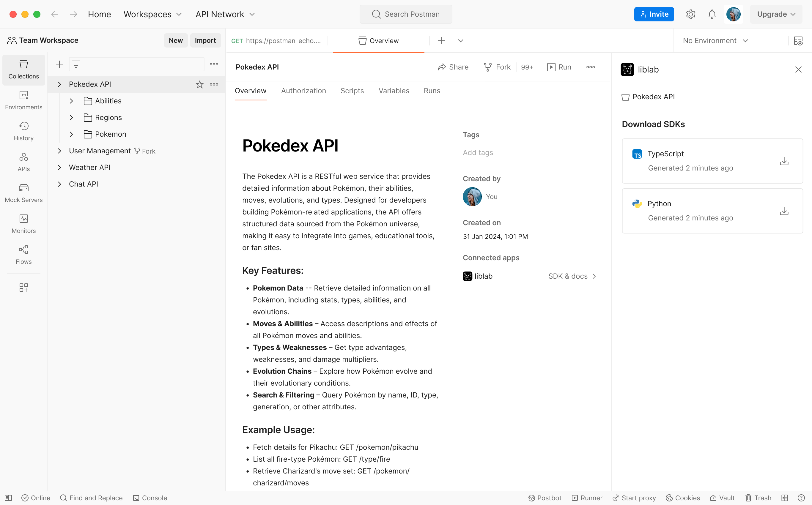812x505 pixels.
Task: Expand the Weather API collection
Action: pyautogui.click(x=60, y=167)
